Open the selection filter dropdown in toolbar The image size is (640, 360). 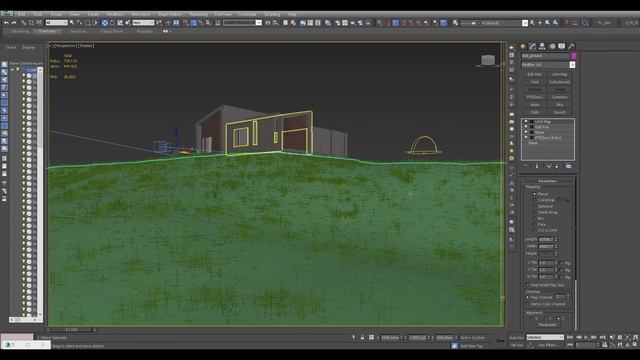click(56, 23)
